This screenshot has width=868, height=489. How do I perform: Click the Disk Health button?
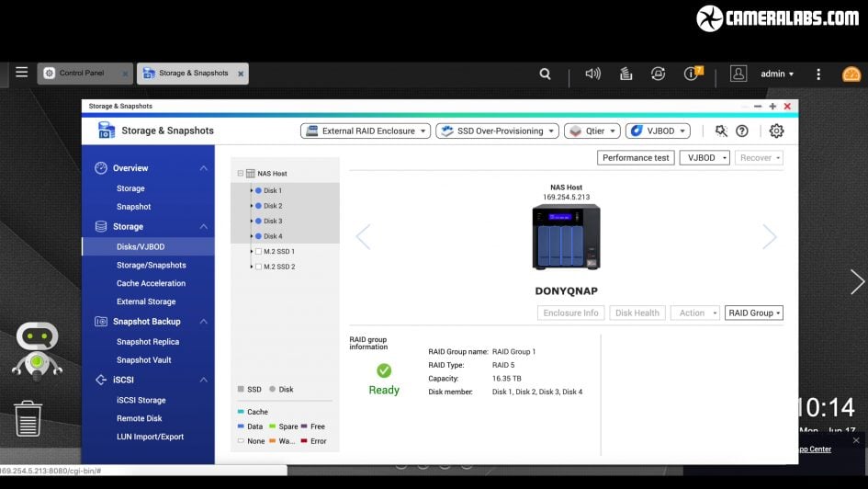[x=637, y=313]
